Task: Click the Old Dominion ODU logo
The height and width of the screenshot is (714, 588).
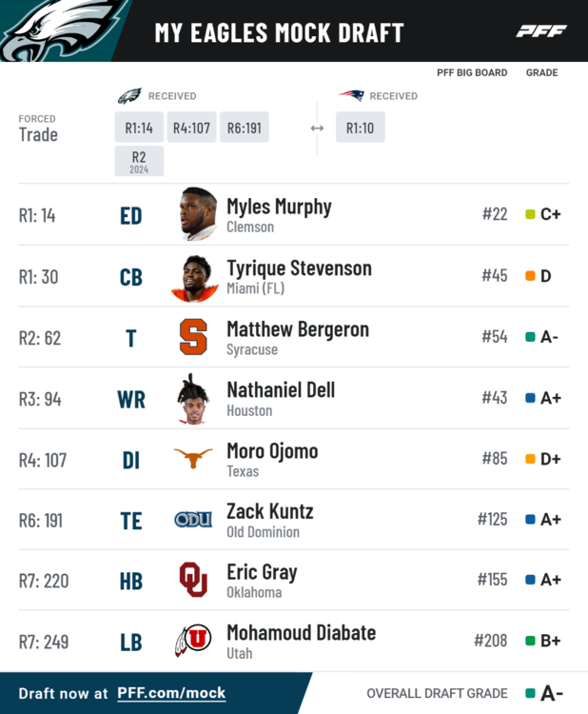Action: coord(193,520)
